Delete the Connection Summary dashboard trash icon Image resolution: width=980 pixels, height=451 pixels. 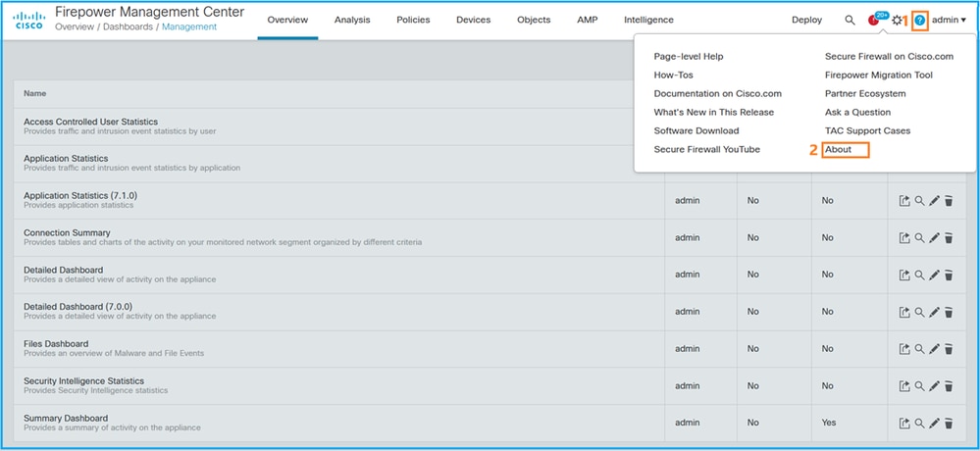click(x=949, y=237)
